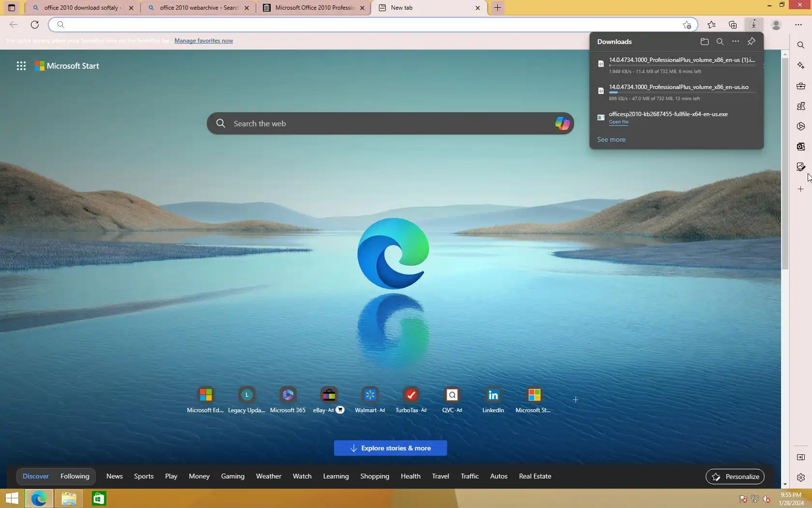This screenshot has height=508, width=812.
Task: Click the Microsoft Start logo link
Action: (67, 66)
